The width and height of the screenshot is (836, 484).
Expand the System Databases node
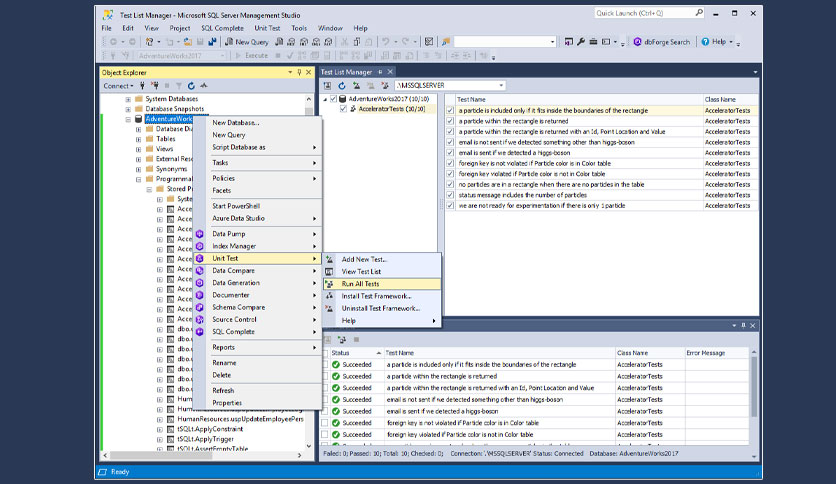pyautogui.click(x=128, y=99)
